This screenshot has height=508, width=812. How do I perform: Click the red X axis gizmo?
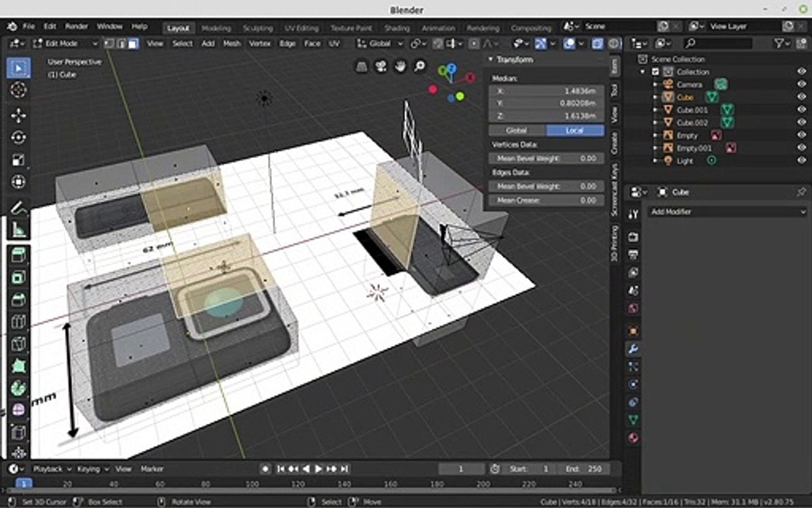(469, 77)
